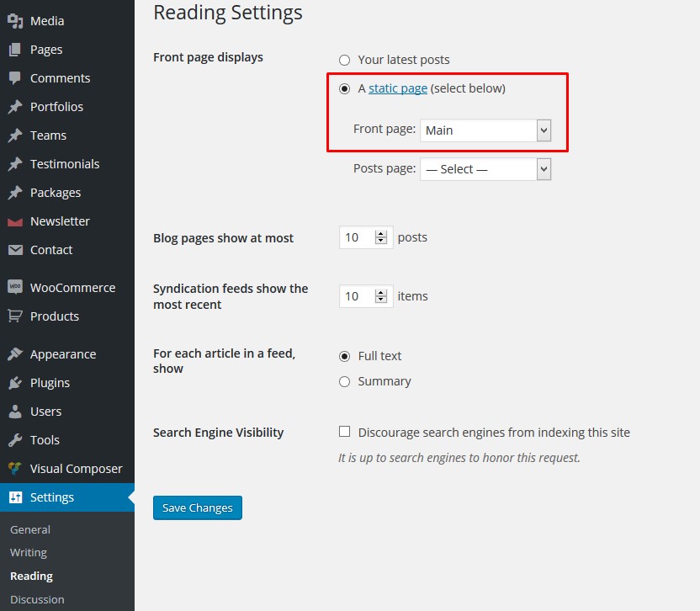Select the Summary radio button
This screenshot has width=700, height=611.
coord(344,381)
